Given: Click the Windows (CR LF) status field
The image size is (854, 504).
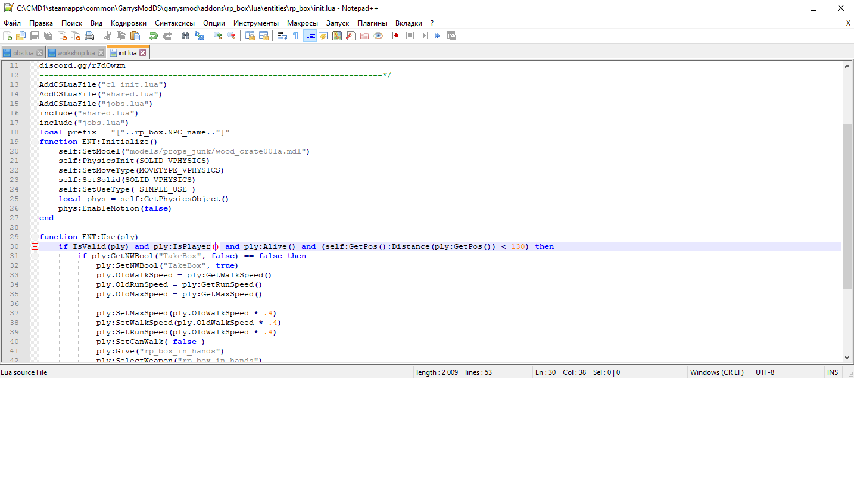Looking at the screenshot, I should pos(716,372).
